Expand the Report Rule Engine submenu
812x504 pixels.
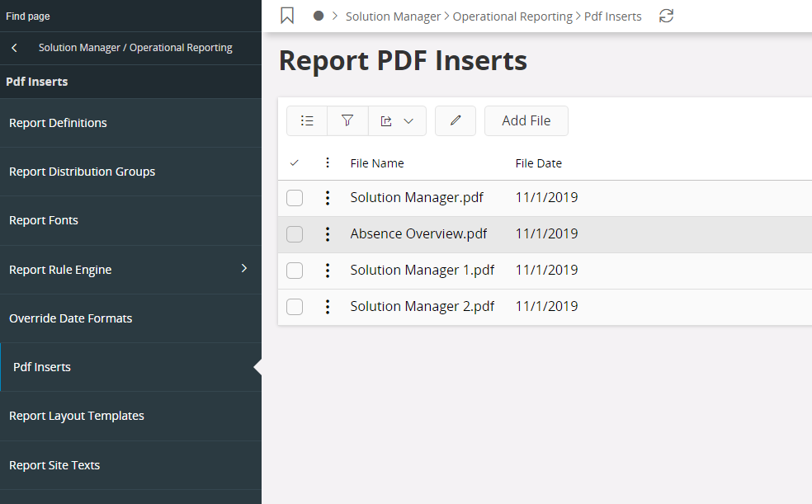click(x=244, y=268)
